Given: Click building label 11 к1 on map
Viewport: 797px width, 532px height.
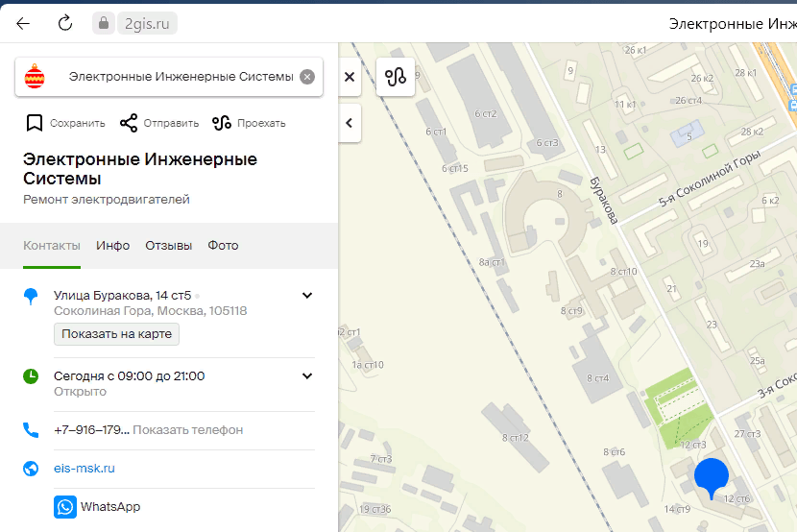Looking at the screenshot, I should [625, 104].
